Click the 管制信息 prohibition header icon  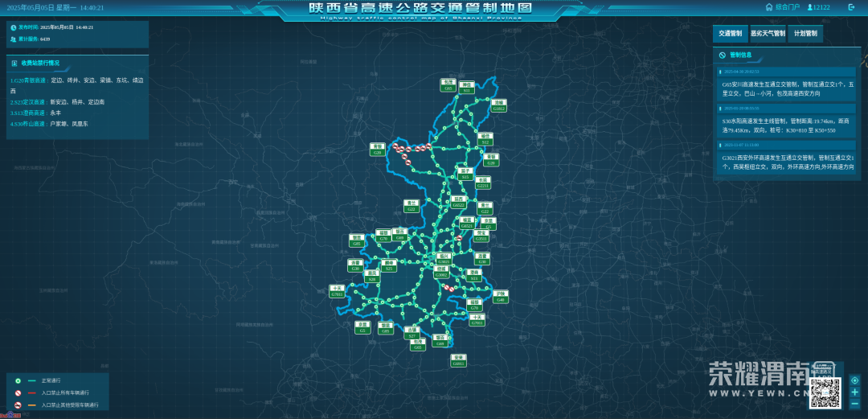coord(722,55)
